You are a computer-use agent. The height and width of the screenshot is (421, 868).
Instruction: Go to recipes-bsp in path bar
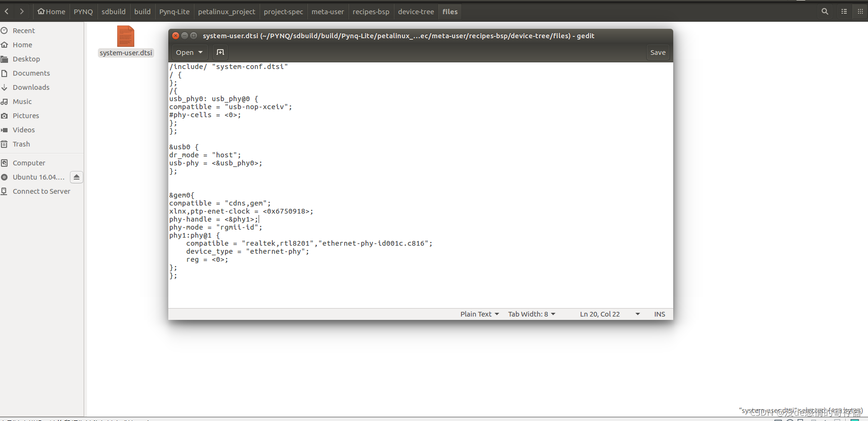[x=371, y=11]
